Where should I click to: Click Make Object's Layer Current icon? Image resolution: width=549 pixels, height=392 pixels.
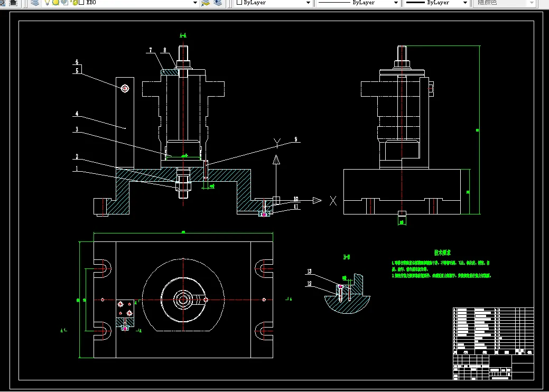point(206,3)
